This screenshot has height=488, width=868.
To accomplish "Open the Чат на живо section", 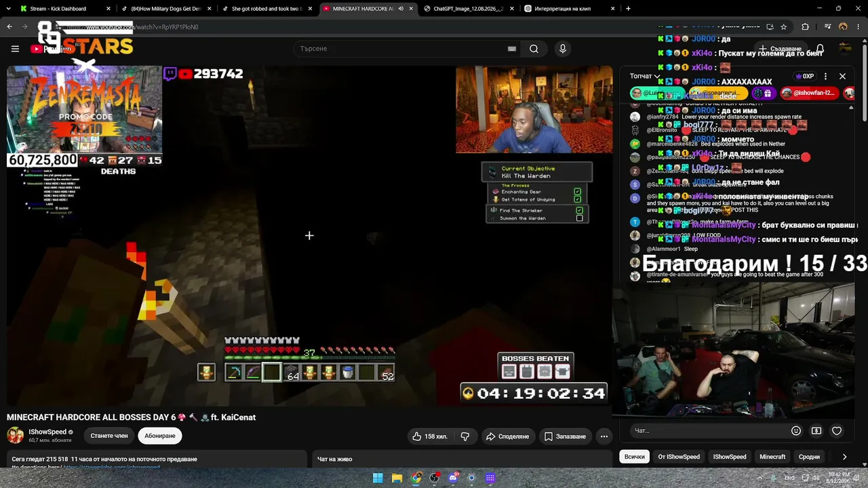I will pos(335,459).
